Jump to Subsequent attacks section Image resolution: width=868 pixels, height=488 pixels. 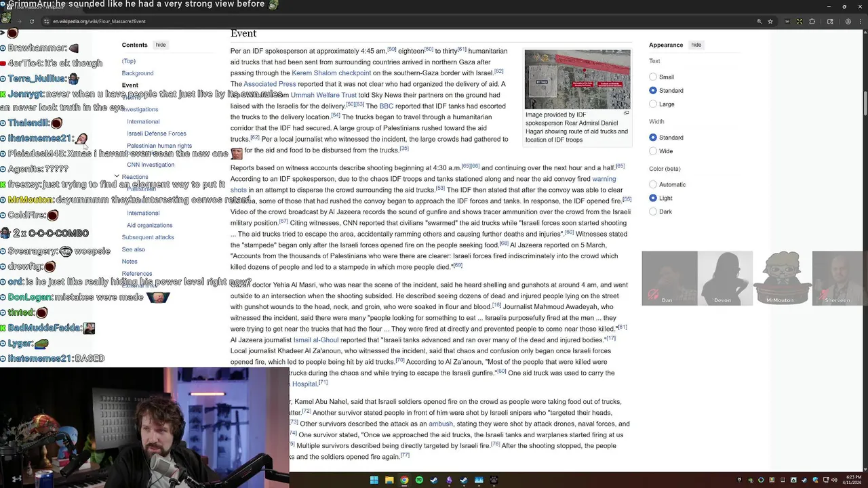pyautogui.click(x=148, y=237)
